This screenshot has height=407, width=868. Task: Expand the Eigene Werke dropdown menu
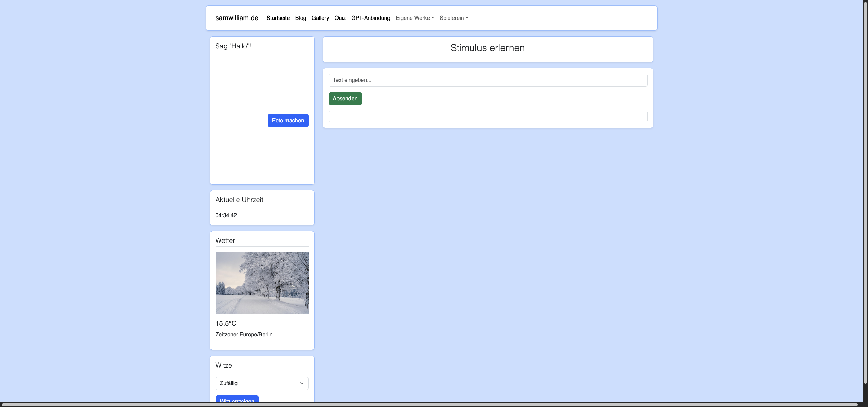[x=414, y=18]
